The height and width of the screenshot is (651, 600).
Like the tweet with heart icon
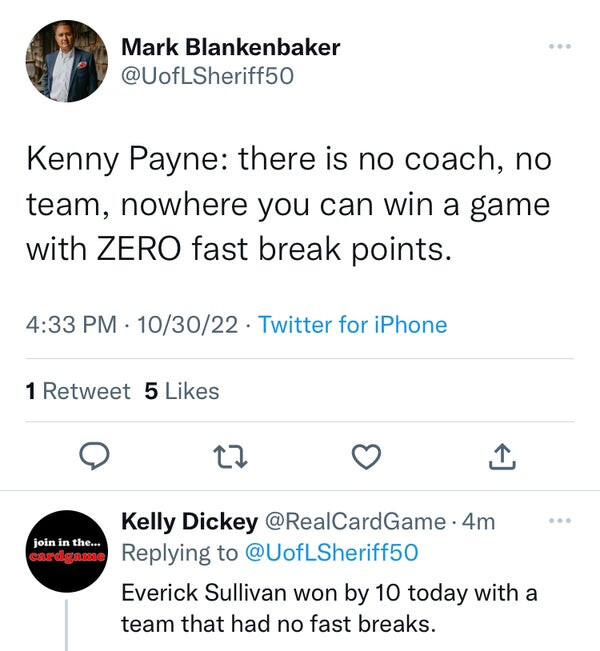click(x=367, y=457)
